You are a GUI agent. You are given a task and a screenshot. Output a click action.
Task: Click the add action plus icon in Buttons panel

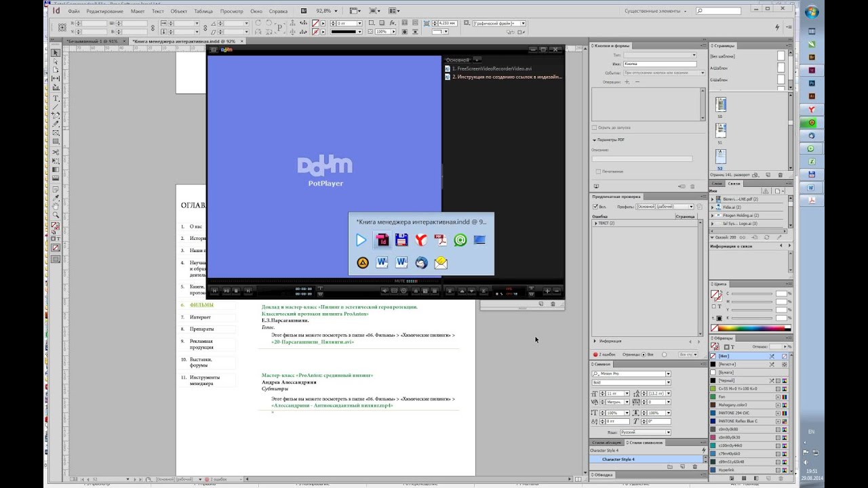[x=627, y=81]
